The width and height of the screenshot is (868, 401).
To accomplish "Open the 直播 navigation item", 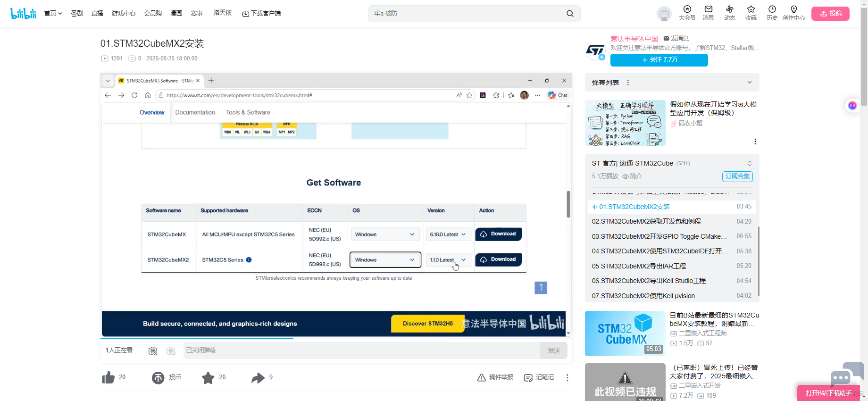I will point(97,13).
